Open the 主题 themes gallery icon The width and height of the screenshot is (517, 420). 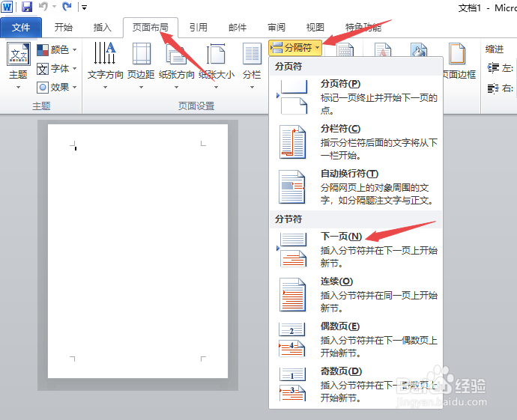click(19, 54)
